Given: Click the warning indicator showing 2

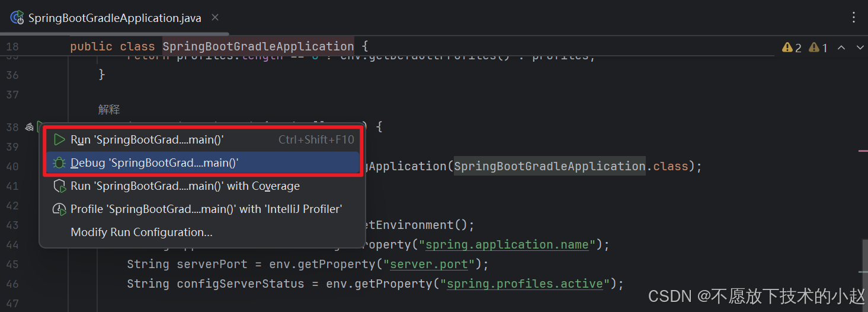Looking at the screenshot, I should point(792,47).
